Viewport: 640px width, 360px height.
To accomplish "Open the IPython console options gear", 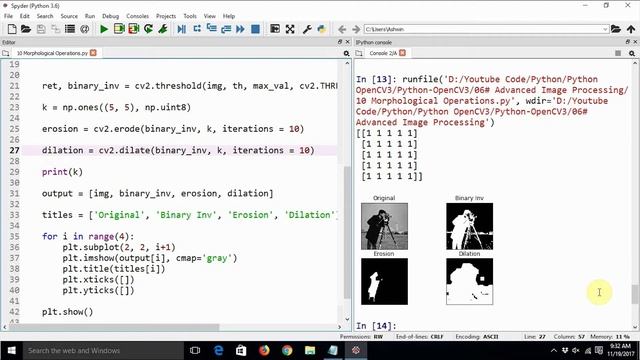I will (632, 53).
